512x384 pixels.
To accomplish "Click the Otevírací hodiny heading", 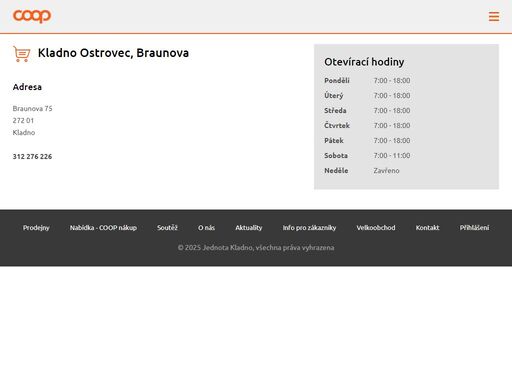I will [364, 62].
